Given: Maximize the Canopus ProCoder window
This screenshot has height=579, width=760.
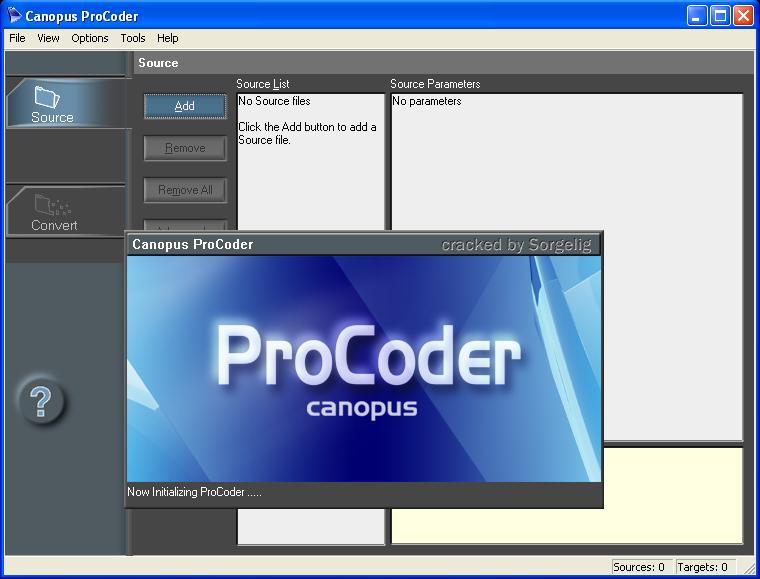Looking at the screenshot, I should pos(720,16).
